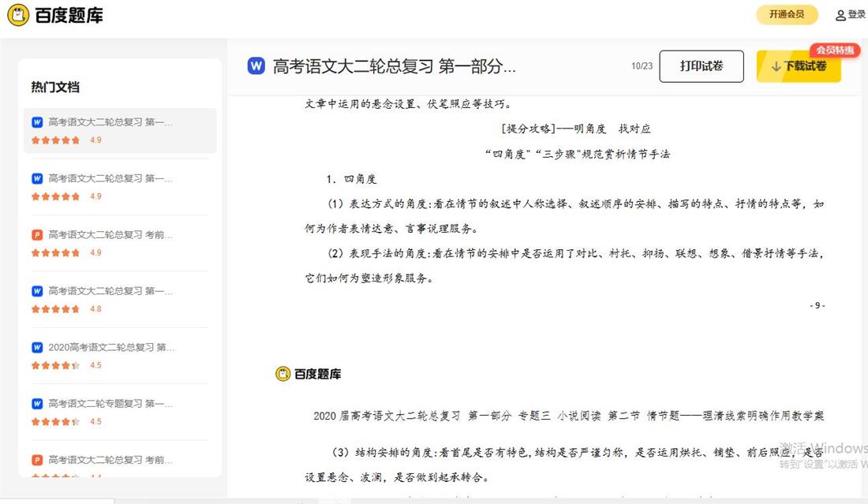Click the page indicator 10/23
The height and width of the screenshot is (504, 868).
click(642, 65)
